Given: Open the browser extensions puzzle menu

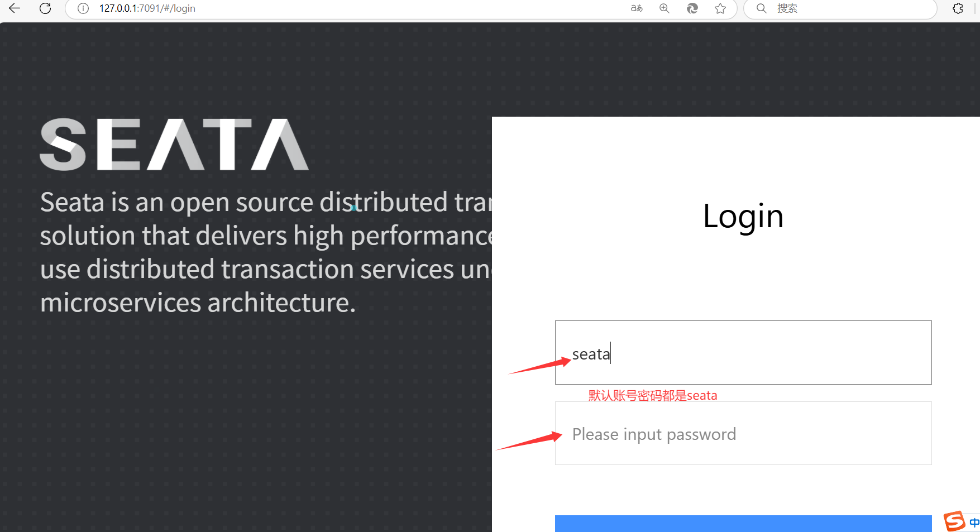Looking at the screenshot, I should 958,8.
